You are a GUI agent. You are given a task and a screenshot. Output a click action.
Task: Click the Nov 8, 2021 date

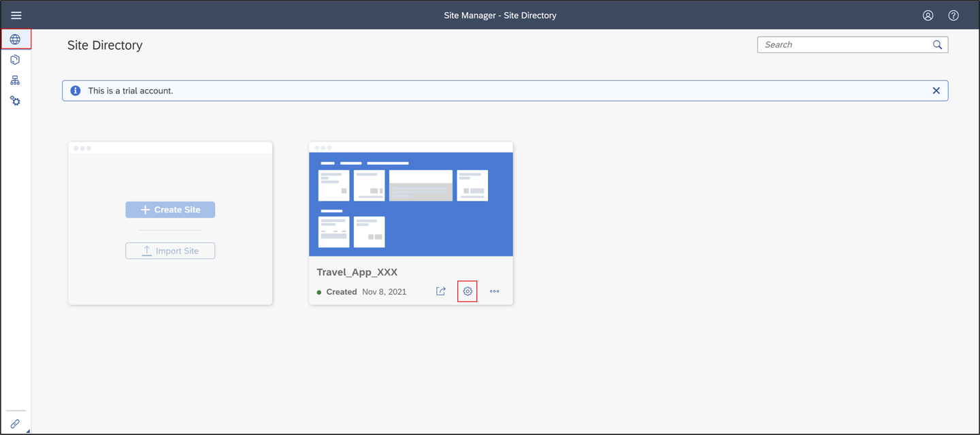pyautogui.click(x=385, y=292)
